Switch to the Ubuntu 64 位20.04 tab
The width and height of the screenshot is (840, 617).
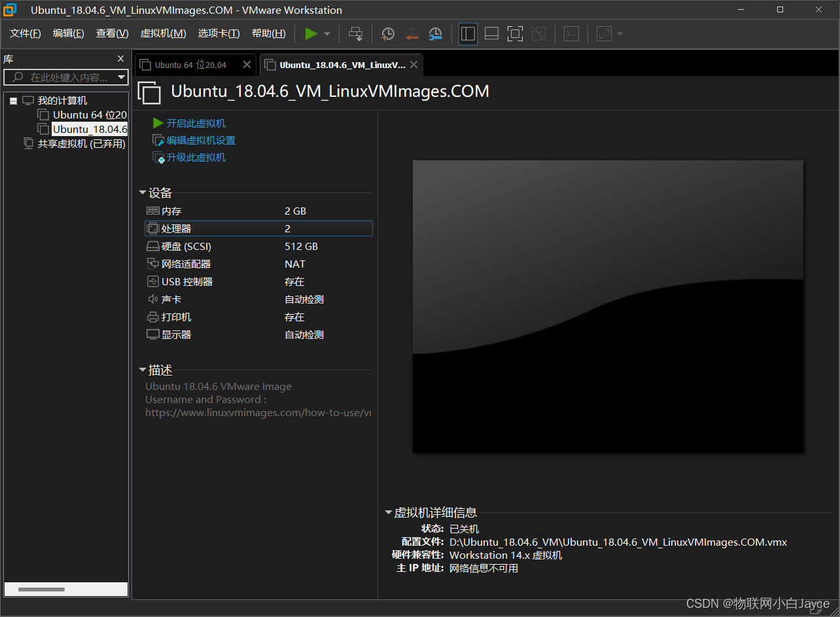pyautogui.click(x=190, y=65)
